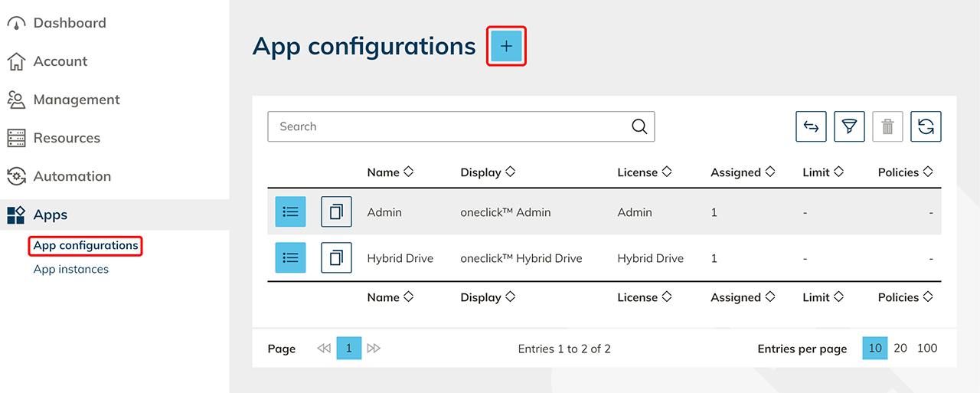The height and width of the screenshot is (393, 980).
Task: Sort by License column in top header
Action: [x=642, y=172]
